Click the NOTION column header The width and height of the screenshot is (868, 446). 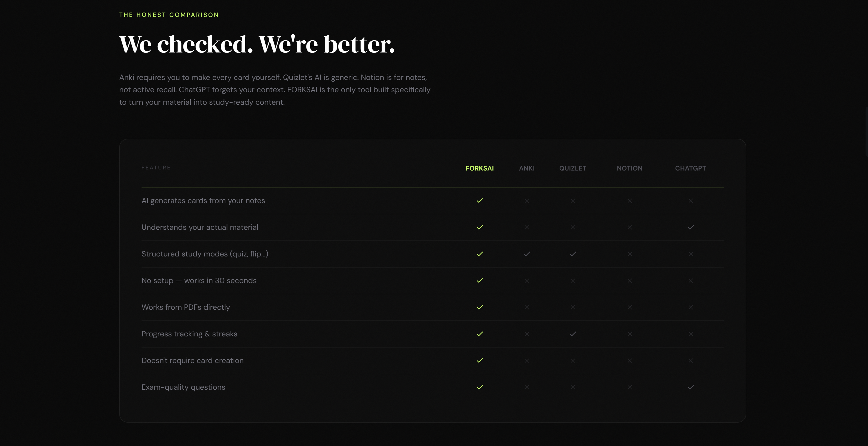tap(630, 168)
